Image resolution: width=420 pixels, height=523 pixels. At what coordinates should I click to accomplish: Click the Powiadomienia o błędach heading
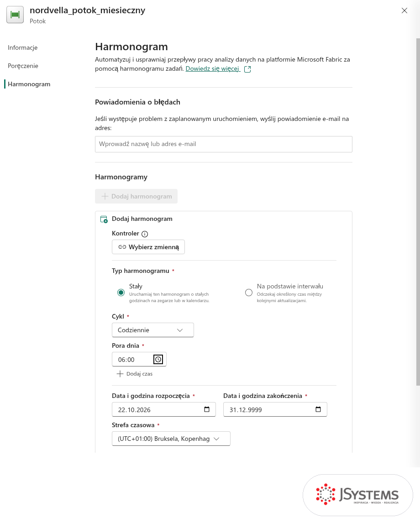tap(138, 102)
